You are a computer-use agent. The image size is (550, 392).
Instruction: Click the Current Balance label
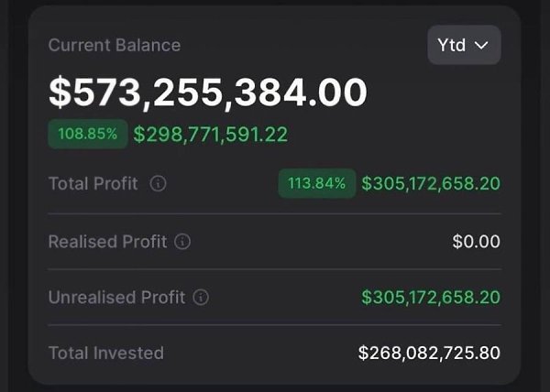114,45
